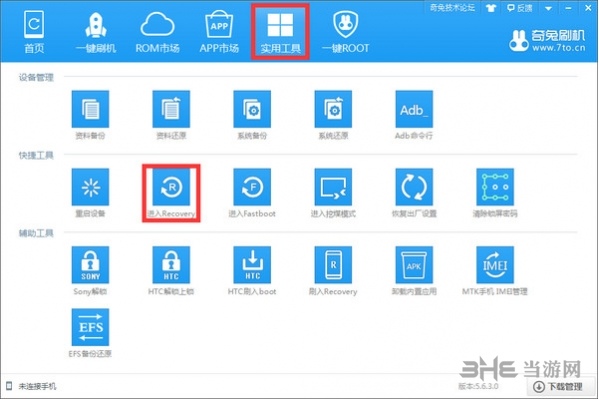
Task: Open the 资料还原 data restore tool
Action: (x=171, y=109)
